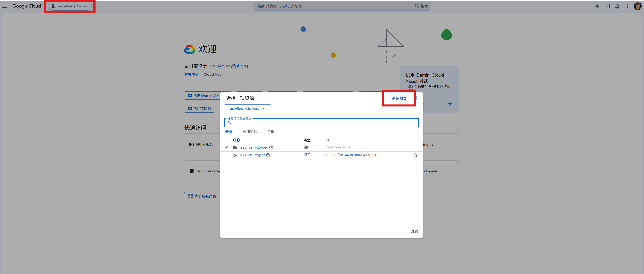
Task: Click the project ID project-f6c7449a-0803-4170-b10
Action: point(352,155)
